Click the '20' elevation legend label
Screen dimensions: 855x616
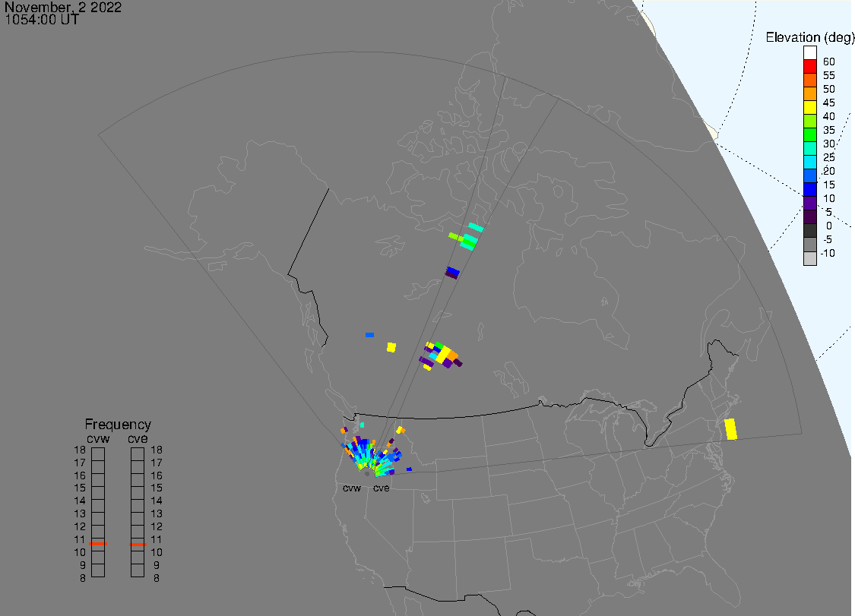click(829, 171)
